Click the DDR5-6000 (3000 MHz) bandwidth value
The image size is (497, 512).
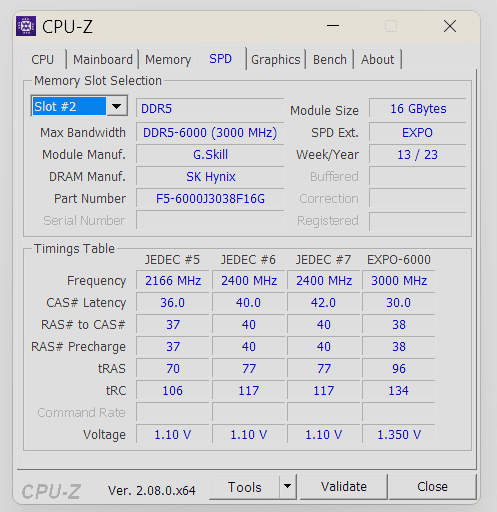[210, 133]
